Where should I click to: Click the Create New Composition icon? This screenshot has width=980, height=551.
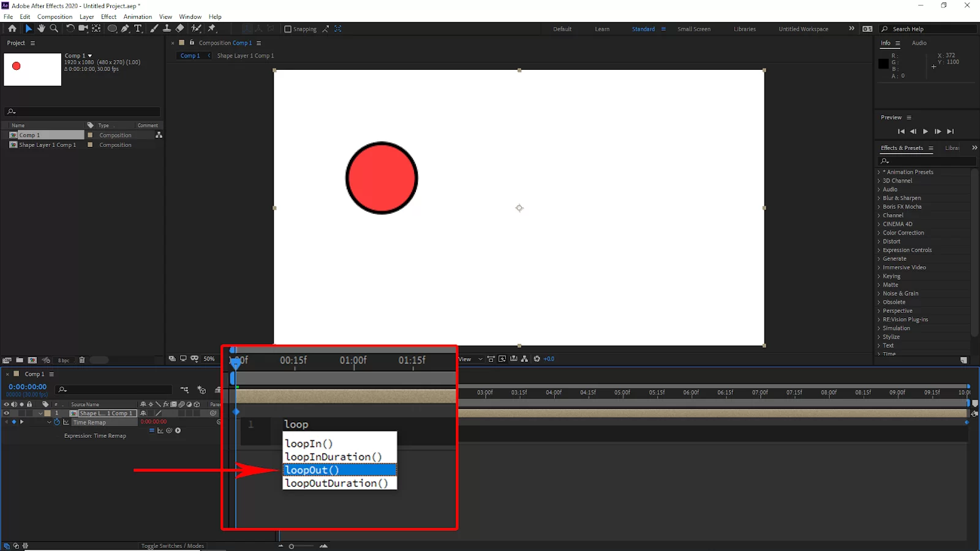tap(32, 360)
